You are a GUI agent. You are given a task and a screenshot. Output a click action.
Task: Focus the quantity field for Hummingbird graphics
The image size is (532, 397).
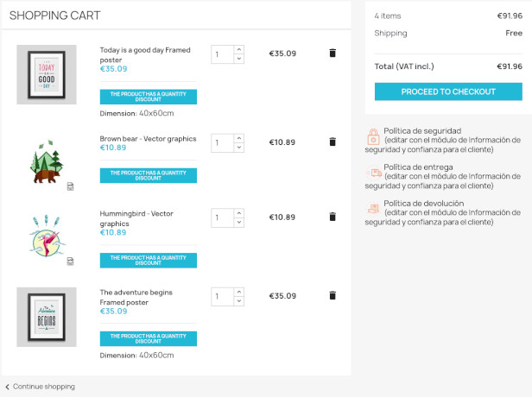223,217
